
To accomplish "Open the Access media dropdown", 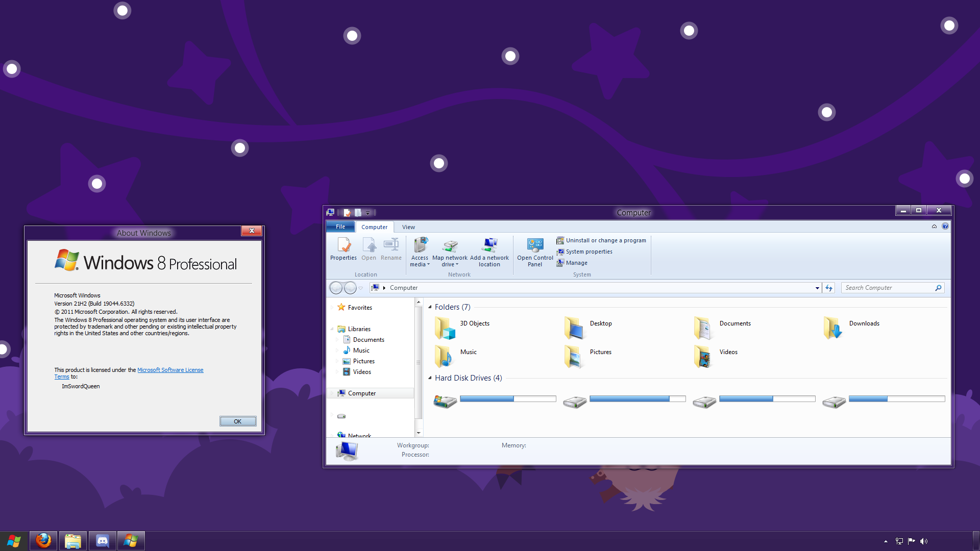I will coord(420,252).
